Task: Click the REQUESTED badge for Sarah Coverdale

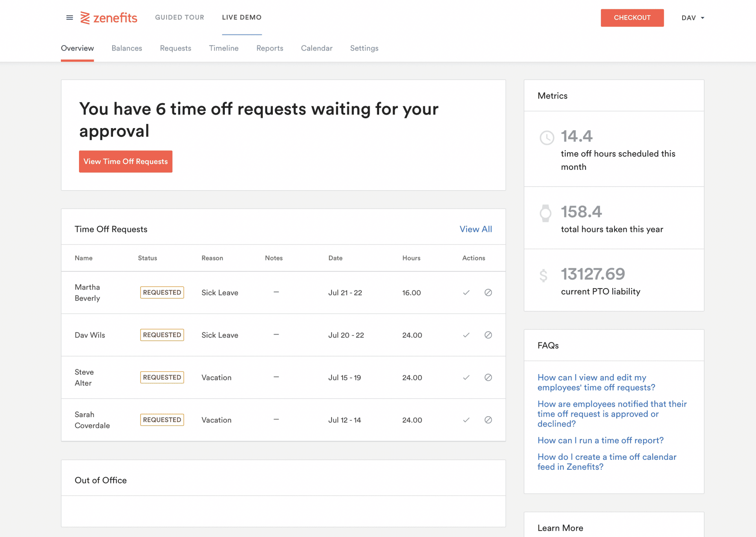Action: (x=162, y=420)
